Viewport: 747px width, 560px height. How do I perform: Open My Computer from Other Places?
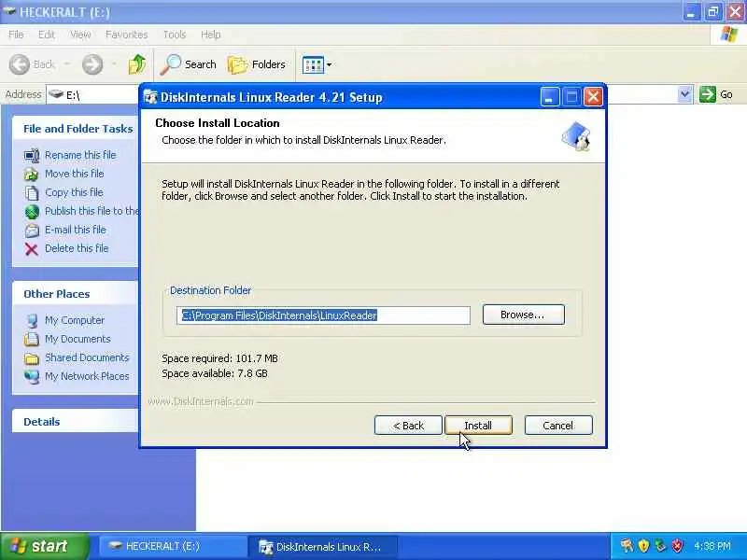click(x=75, y=320)
